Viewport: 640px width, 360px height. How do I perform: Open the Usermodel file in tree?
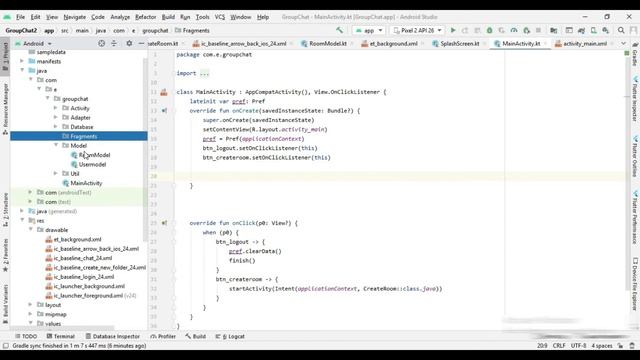click(x=88, y=164)
